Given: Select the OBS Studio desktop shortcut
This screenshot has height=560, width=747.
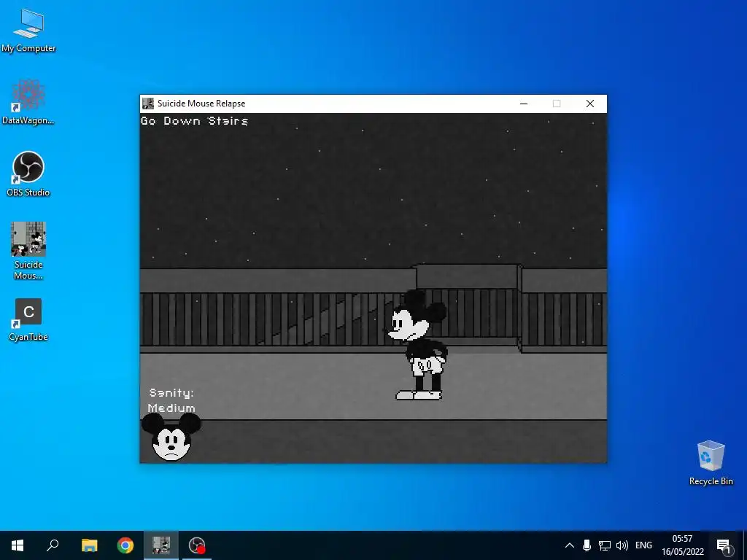Looking at the screenshot, I should click(x=28, y=174).
